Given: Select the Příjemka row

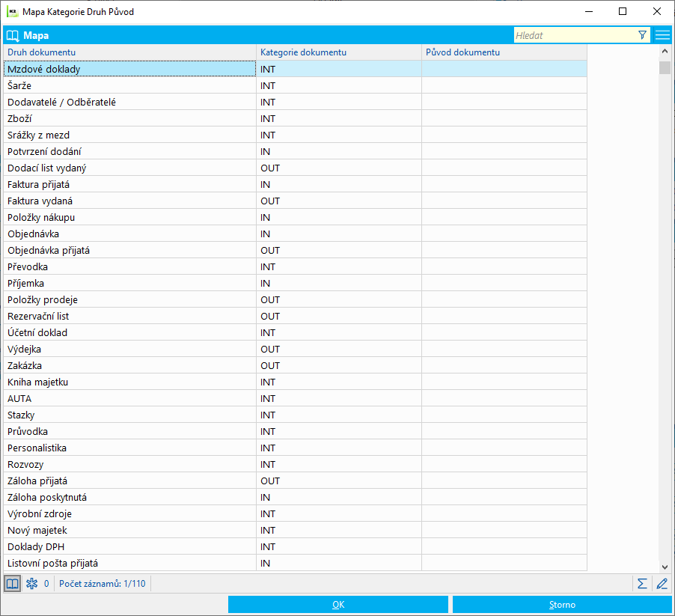Looking at the screenshot, I should point(296,283).
